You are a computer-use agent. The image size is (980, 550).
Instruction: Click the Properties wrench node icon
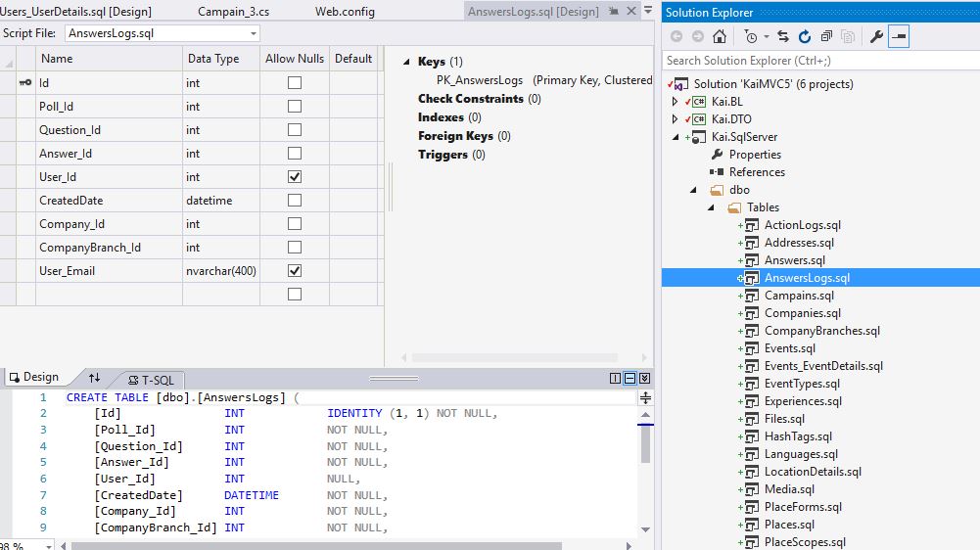[717, 155]
